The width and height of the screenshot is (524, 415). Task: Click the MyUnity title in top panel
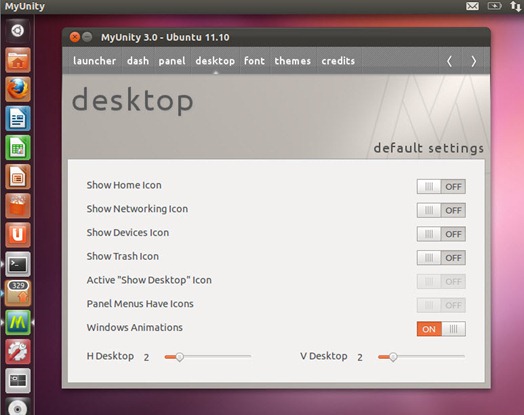point(25,6)
